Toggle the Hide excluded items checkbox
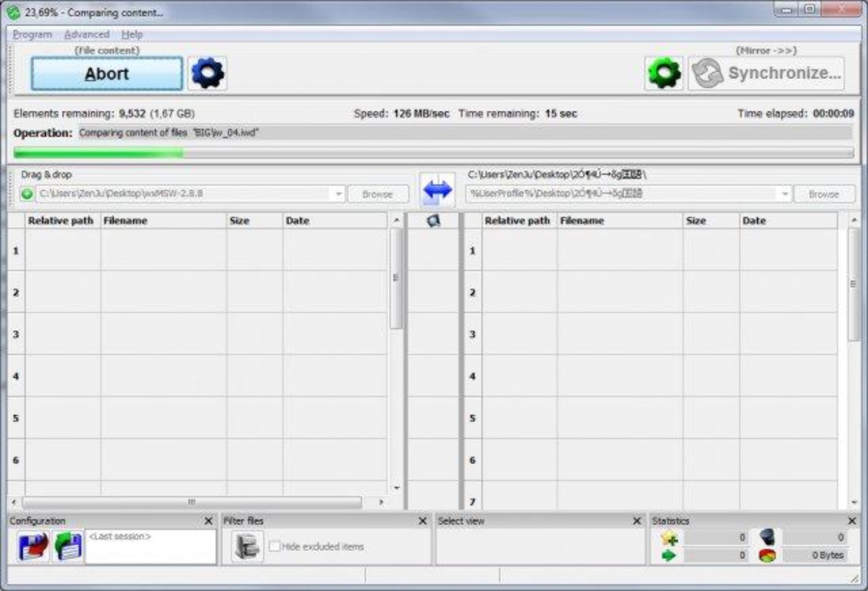The image size is (868, 591). [275, 547]
